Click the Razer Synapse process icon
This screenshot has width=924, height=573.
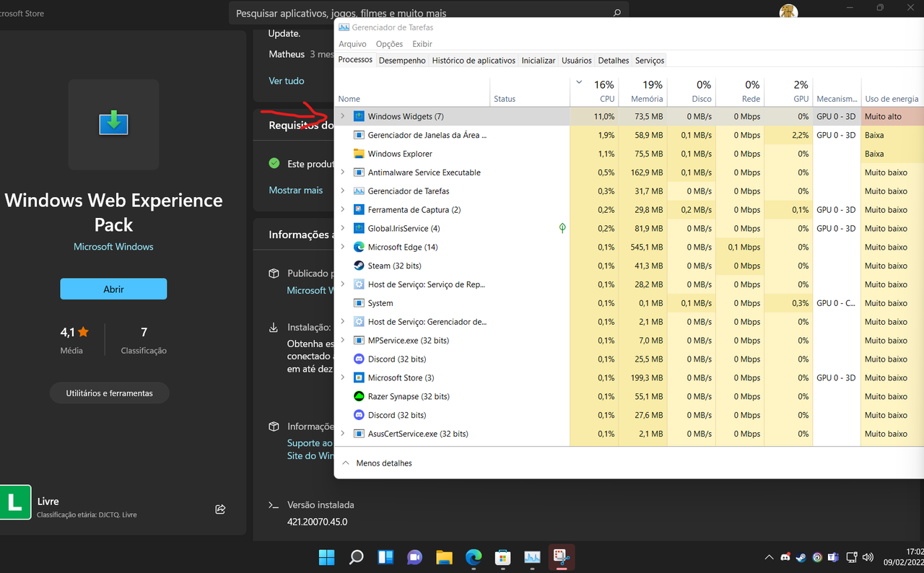pos(359,396)
